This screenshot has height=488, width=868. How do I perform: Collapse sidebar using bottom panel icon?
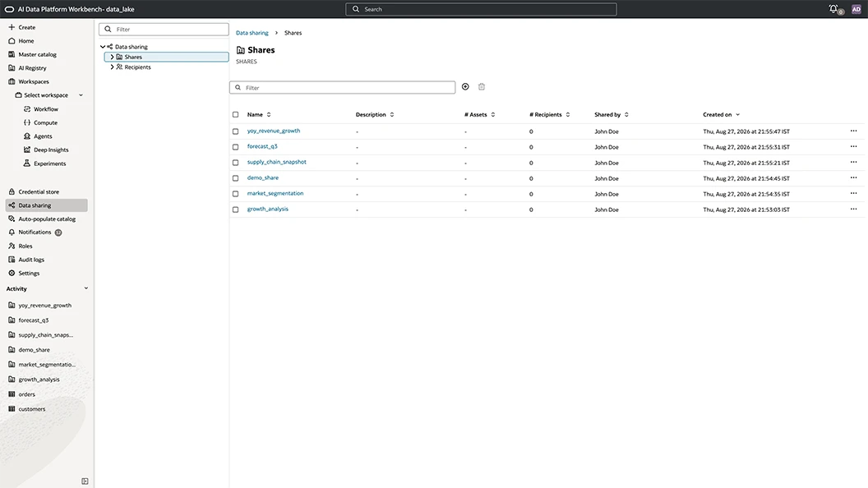click(x=85, y=481)
